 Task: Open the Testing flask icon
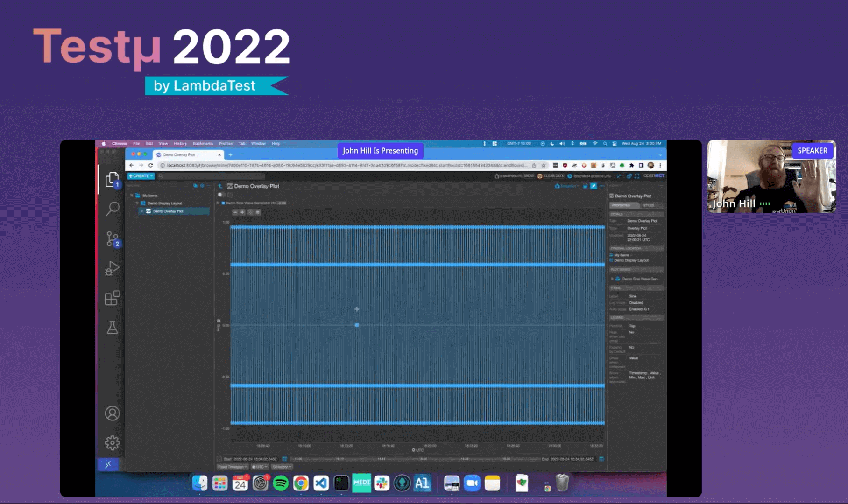[112, 328]
